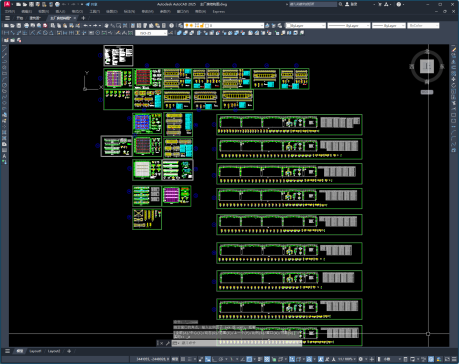Viewport: 459px width, 364px height.
Task: Toggle the transparency button in the status bar
Action: point(267,360)
